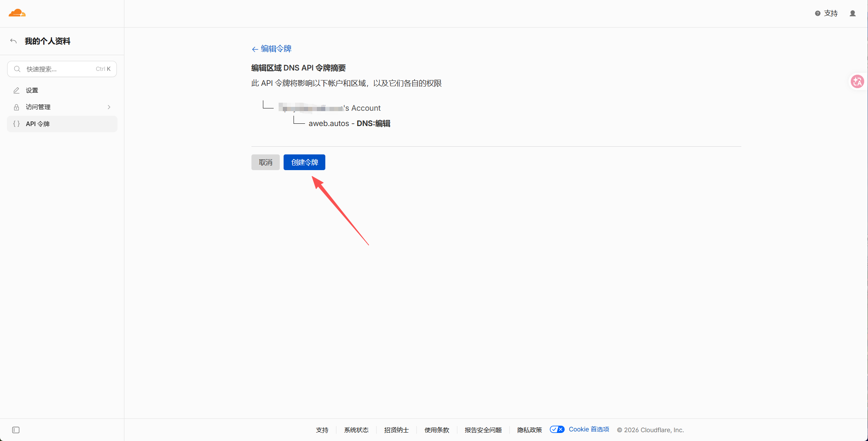The width and height of the screenshot is (868, 441).
Task: Click the braces icon beside API 令牌
Action: point(16,124)
